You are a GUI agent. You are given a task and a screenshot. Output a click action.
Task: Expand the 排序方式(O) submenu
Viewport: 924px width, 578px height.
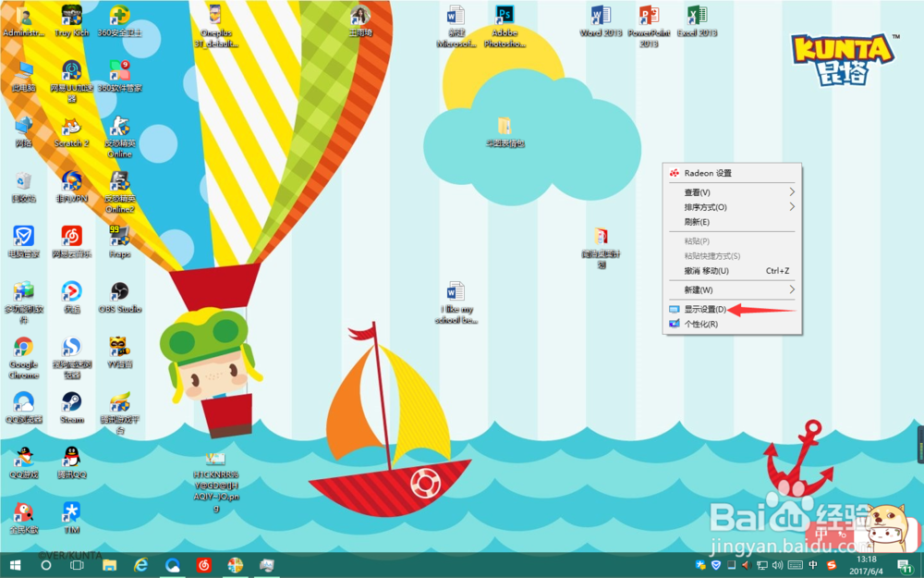coord(732,207)
